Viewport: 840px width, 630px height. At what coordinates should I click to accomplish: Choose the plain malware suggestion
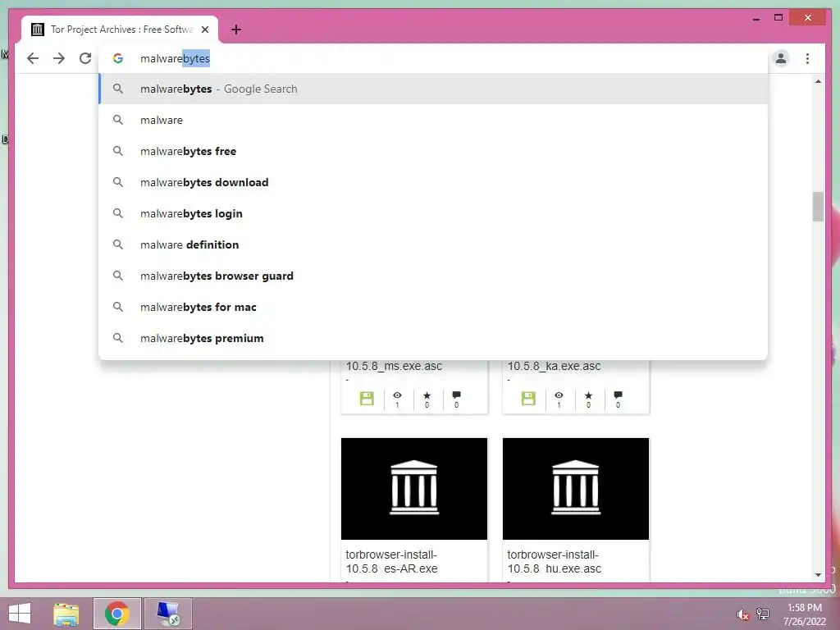pos(433,120)
